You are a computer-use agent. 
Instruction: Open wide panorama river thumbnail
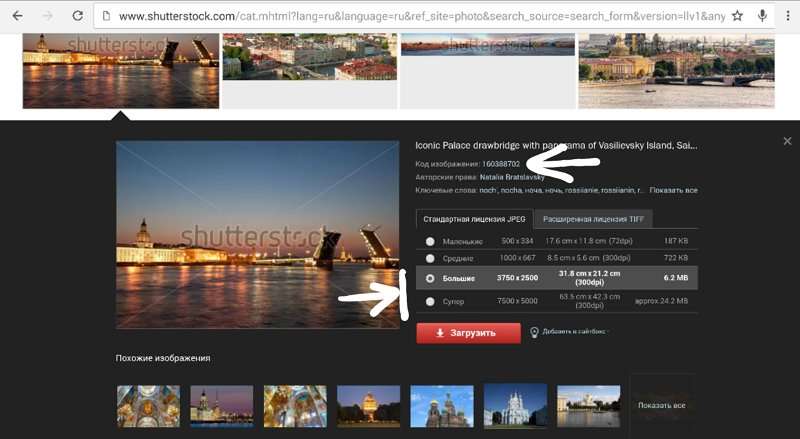tap(488, 44)
